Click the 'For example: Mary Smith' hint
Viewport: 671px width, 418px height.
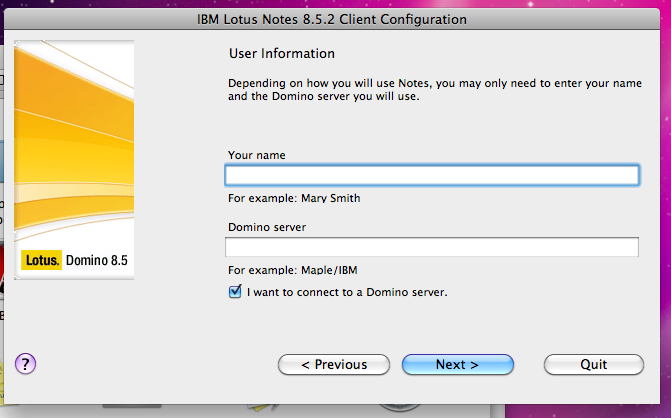(294, 198)
